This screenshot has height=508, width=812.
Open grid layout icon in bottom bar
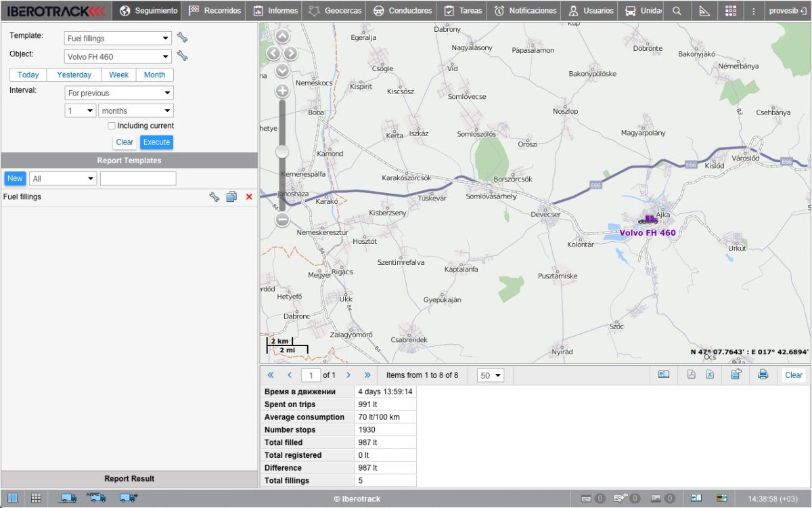coord(36,499)
